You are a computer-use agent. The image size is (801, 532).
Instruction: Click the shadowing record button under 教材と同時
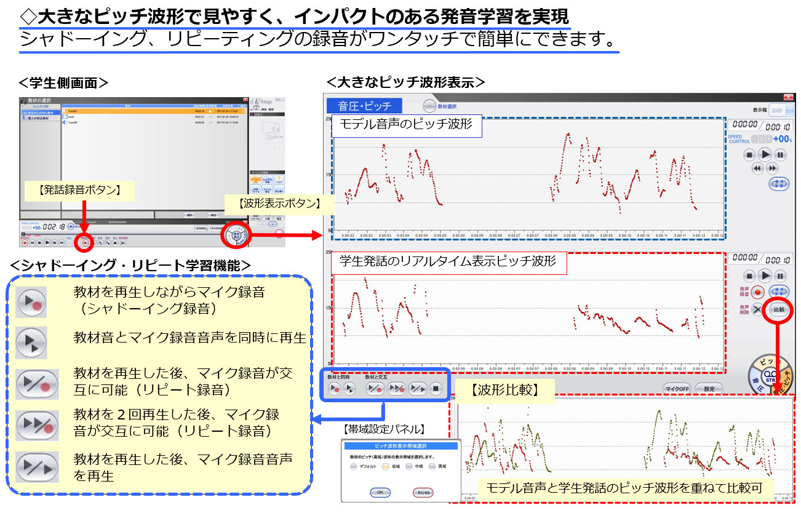[335, 389]
